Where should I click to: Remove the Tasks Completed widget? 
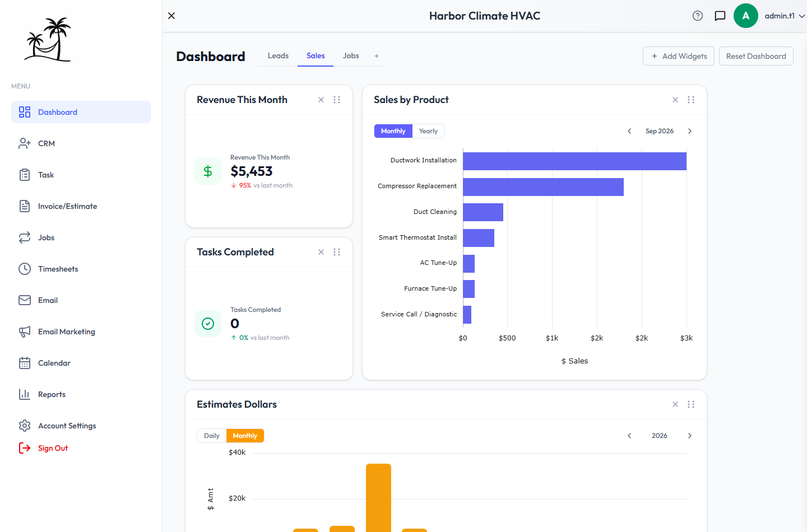tap(321, 252)
